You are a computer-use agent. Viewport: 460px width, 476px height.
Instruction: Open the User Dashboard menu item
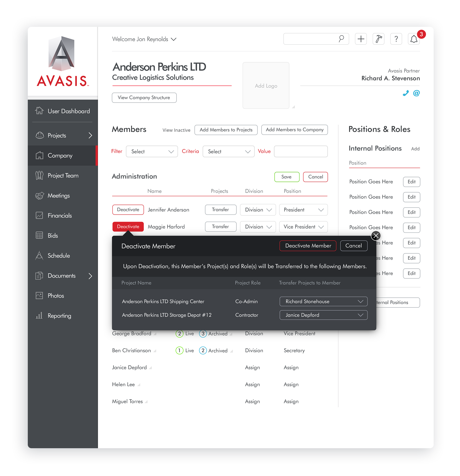(x=63, y=111)
